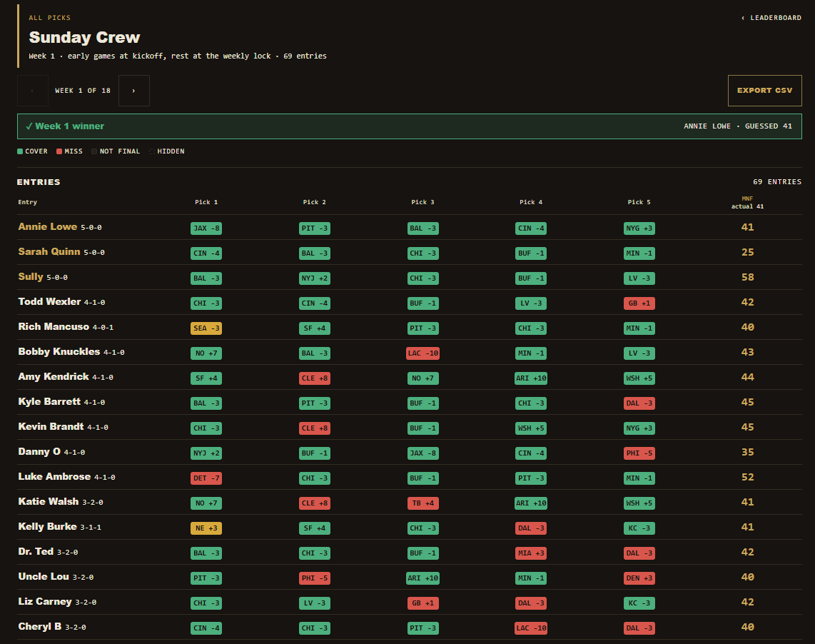Click the Annie Lowe guessed 41 text
815x644 pixels.
click(x=737, y=126)
